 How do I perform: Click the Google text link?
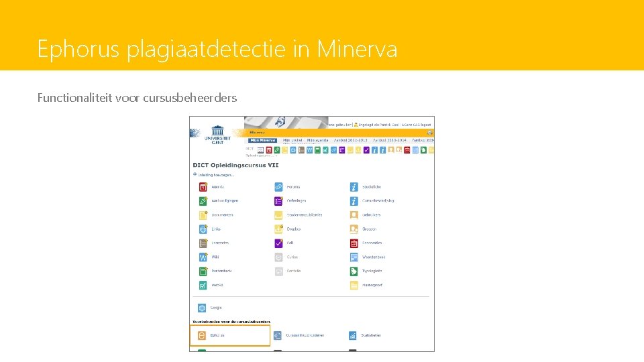[x=216, y=308]
